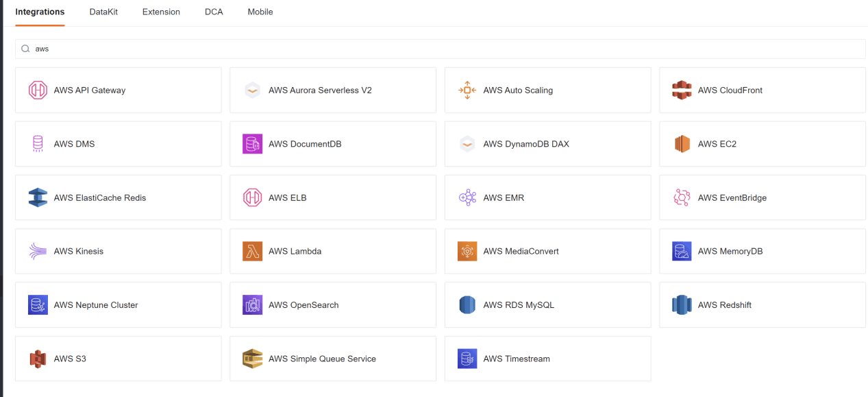Click the search magnifier icon
Image resolution: width=868 pixels, height=397 pixels.
(25, 49)
